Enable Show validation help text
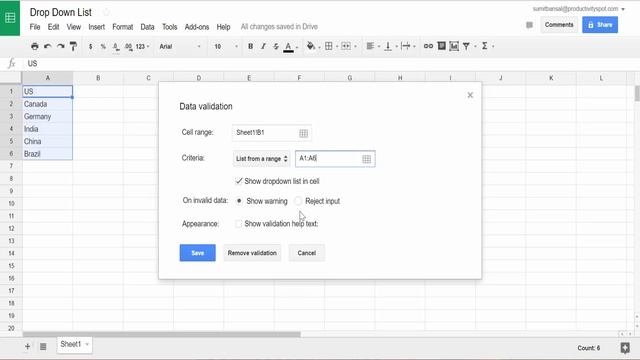 238,224
